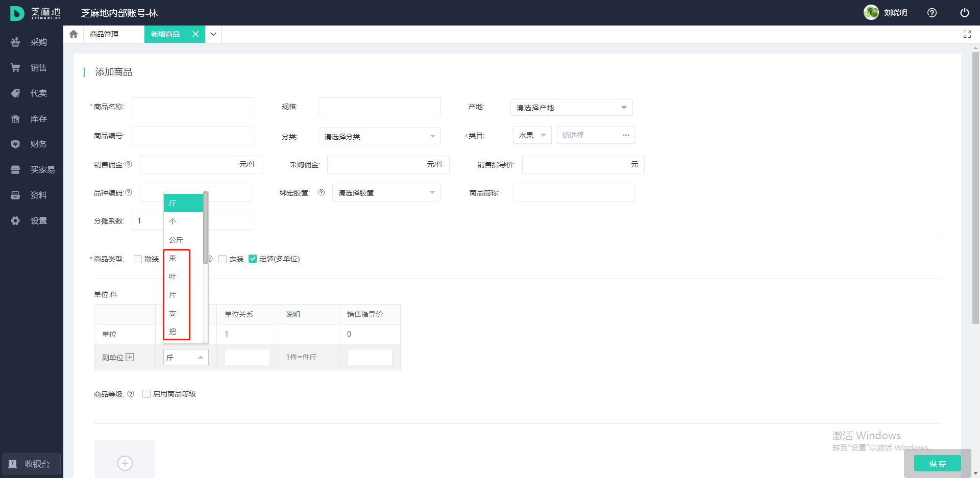Click the 芝麻地 logo
Screen dimensions: 980x478
tap(36, 13)
